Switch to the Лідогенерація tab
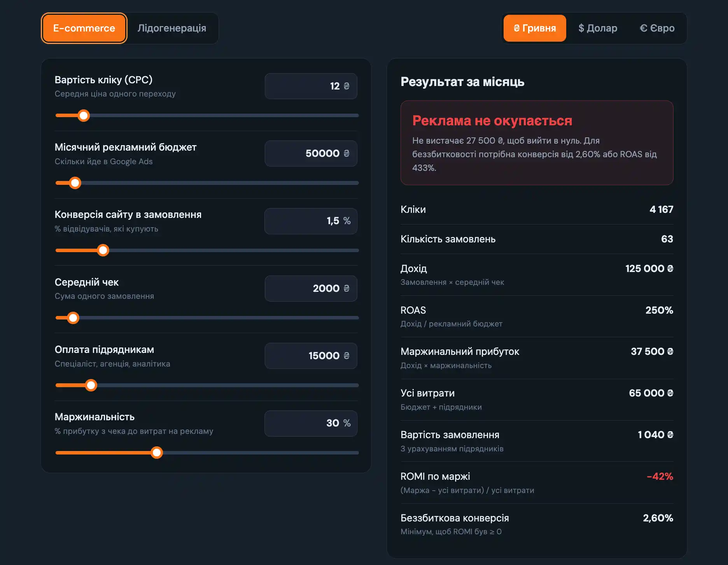 point(172,28)
